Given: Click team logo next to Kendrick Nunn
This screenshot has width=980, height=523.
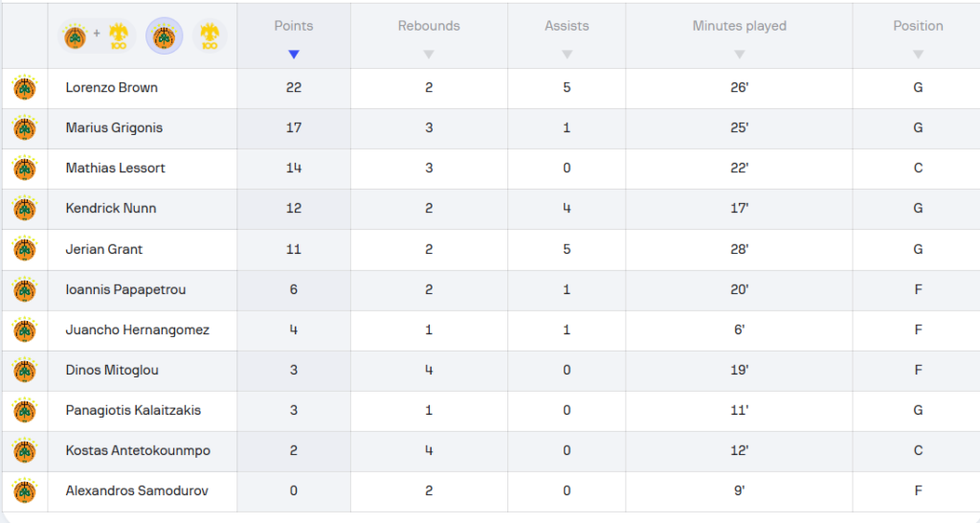Looking at the screenshot, I should pos(24,209).
